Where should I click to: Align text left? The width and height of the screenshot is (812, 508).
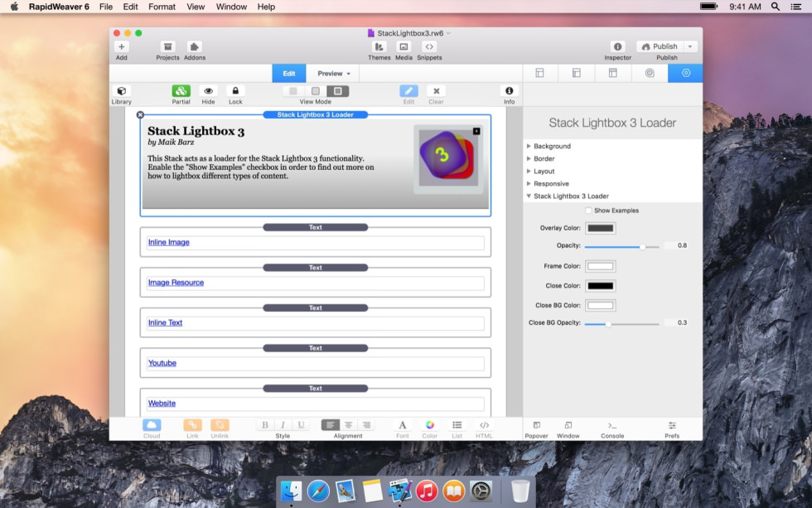click(x=330, y=425)
